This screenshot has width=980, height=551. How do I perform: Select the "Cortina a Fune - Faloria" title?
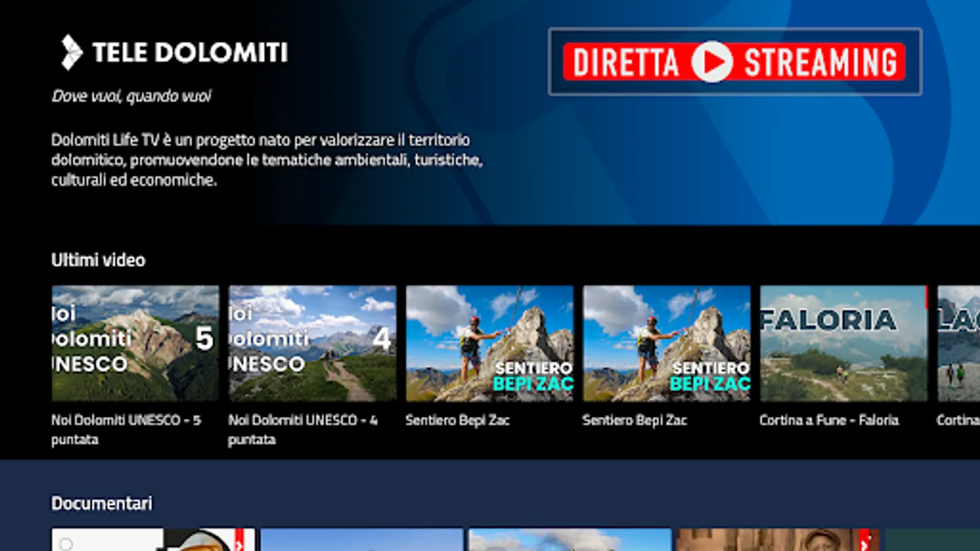click(x=829, y=420)
